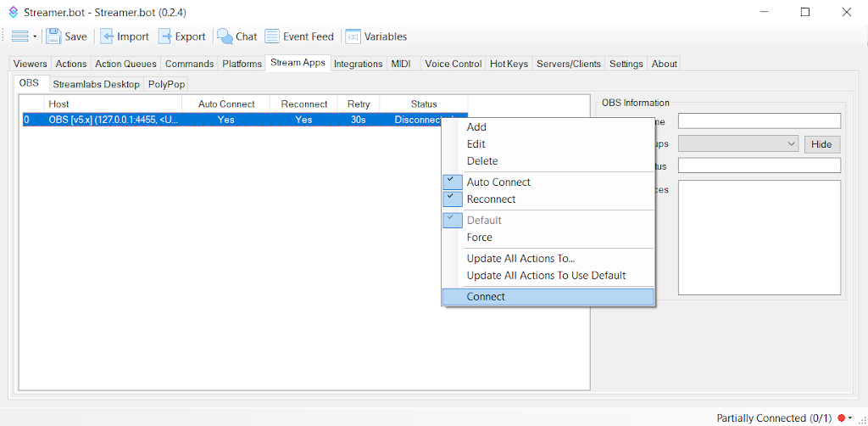Open dropdown arrow next to status indicator
868x426 pixels.
pyautogui.click(x=850, y=418)
